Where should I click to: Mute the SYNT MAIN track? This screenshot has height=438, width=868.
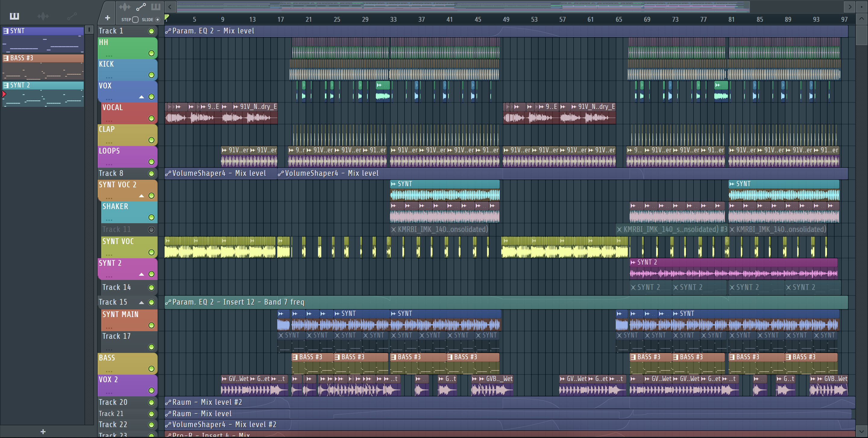tap(151, 325)
